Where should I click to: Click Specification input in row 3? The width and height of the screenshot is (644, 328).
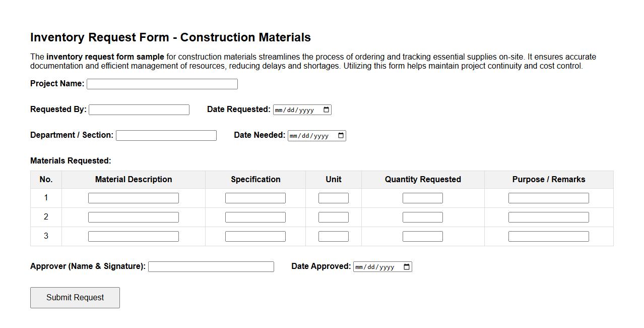[255, 236]
